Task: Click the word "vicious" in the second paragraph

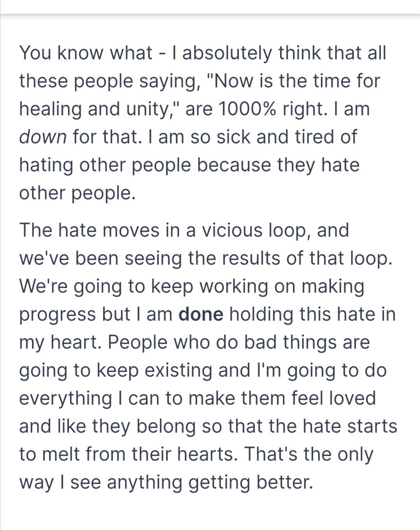Action: [231, 230]
